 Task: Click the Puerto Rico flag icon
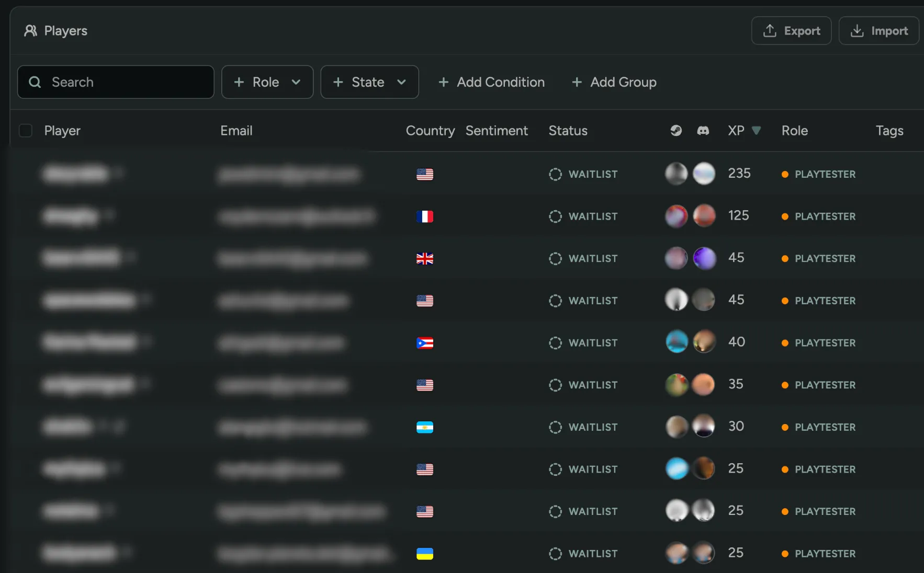click(425, 343)
